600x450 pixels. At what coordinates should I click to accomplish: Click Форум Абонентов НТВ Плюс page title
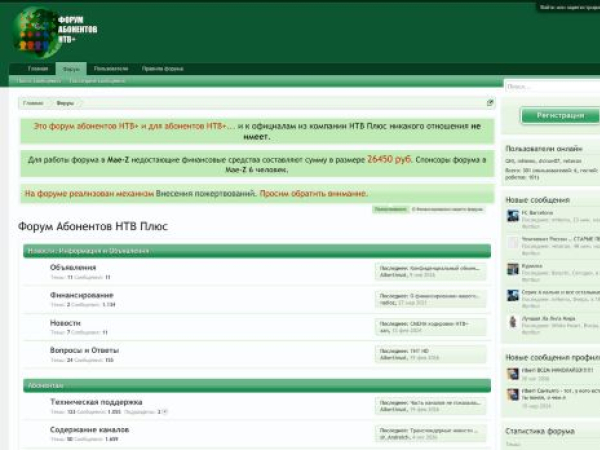pyautogui.click(x=93, y=227)
